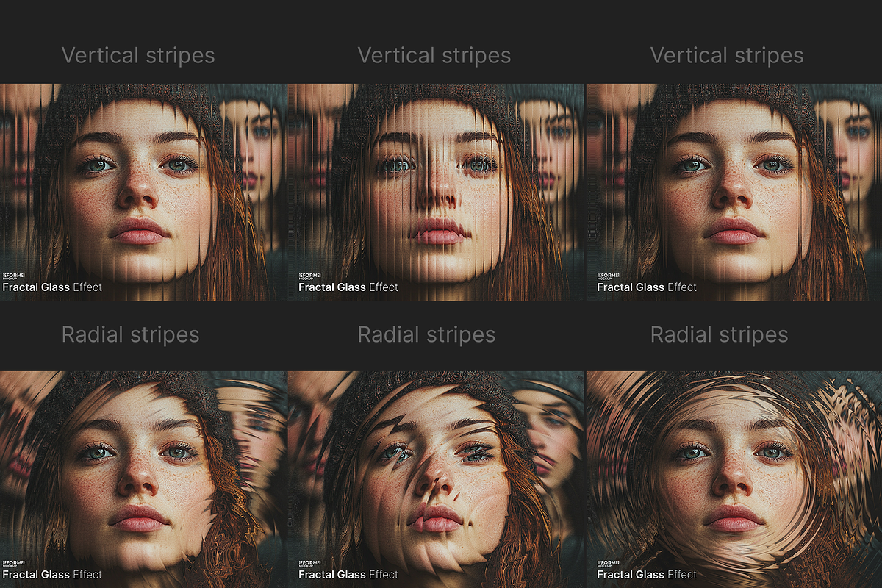This screenshot has width=882, height=588.
Task: Click the small brand logo on bottom-left image
Action: click(x=14, y=563)
